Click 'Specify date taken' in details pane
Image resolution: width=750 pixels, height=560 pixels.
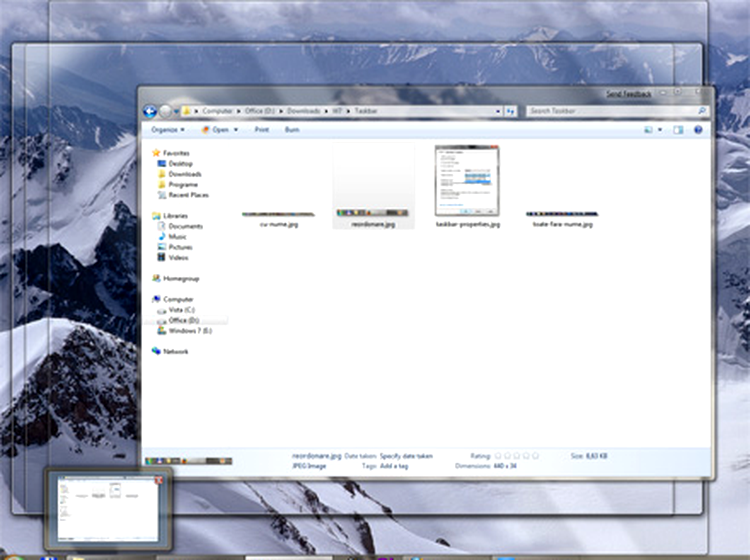406,456
